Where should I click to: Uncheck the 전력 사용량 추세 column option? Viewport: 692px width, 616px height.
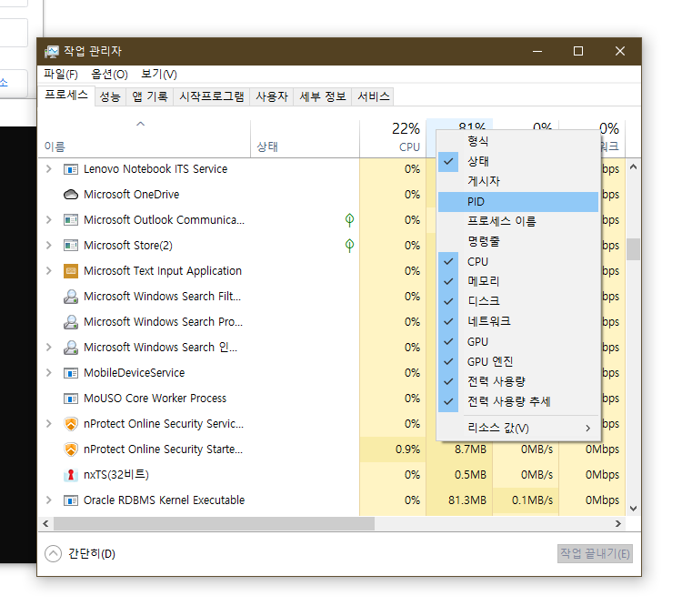[518, 401]
